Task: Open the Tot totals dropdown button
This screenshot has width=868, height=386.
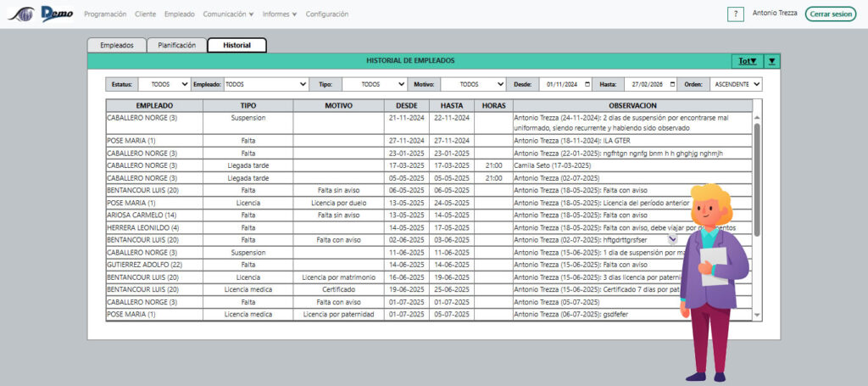Action: click(746, 61)
